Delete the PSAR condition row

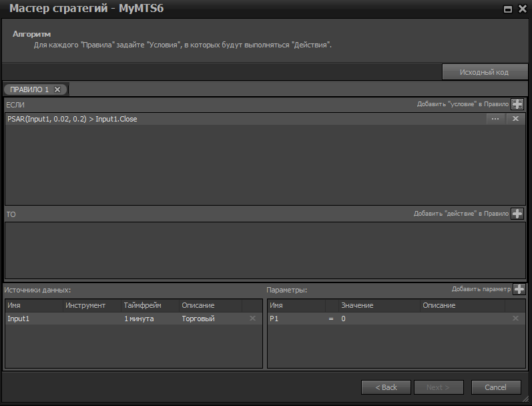click(x=515, y=119)
